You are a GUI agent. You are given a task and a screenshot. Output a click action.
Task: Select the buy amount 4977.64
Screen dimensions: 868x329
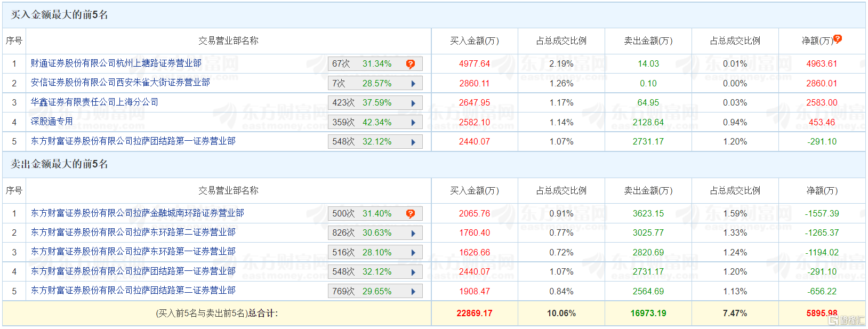pos(475,63)
